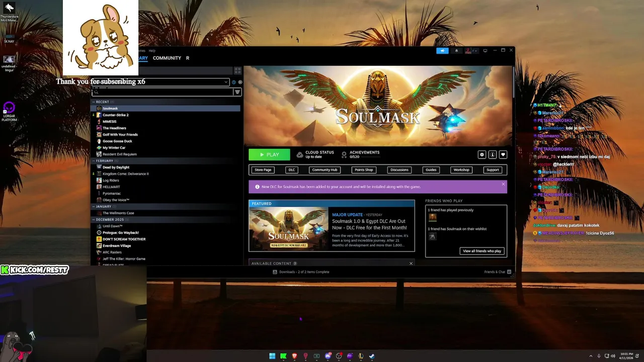Open Thunderstore Mod Manager desktop icon
This screenshot has width=644, height=362.
pyautogui.click(x=9, y=12)
